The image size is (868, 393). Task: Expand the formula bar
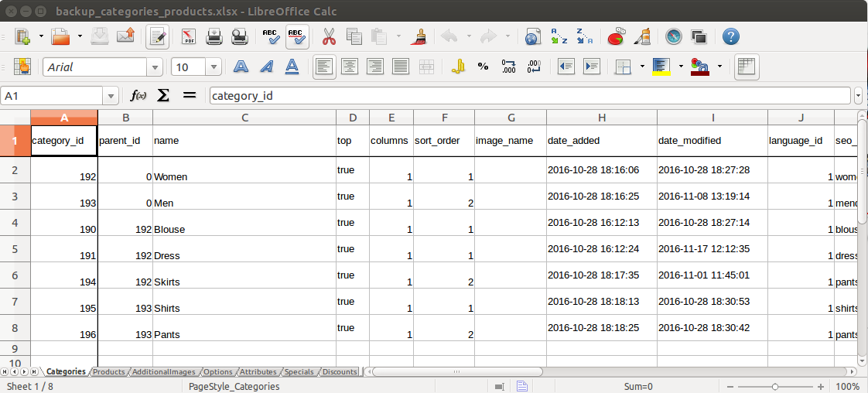(x=859, y=96)
